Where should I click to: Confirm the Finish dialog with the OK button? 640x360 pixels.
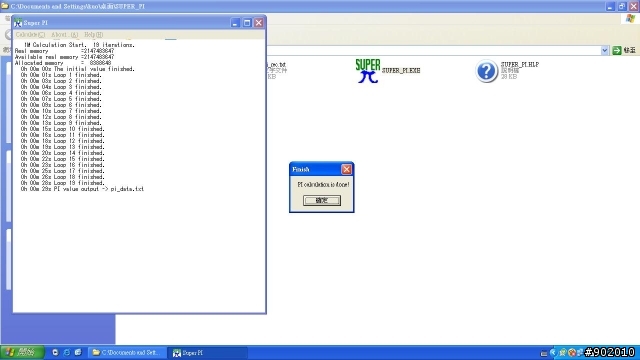point(322,200)
